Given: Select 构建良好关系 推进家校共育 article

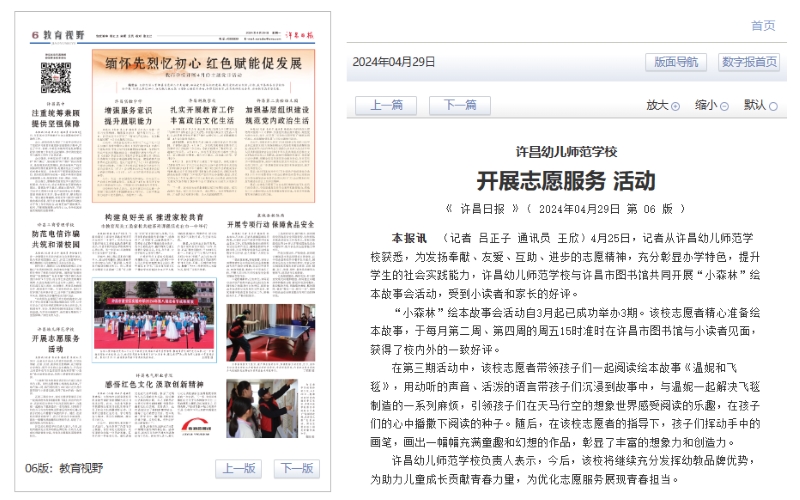Looking at the screenshot, I should point(154,216).
